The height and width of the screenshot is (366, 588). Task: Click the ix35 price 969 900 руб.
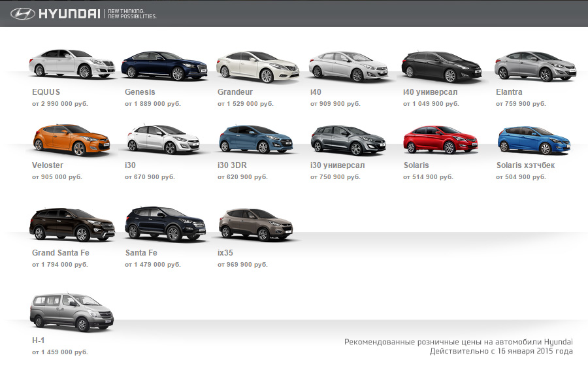tap(242, 265)
